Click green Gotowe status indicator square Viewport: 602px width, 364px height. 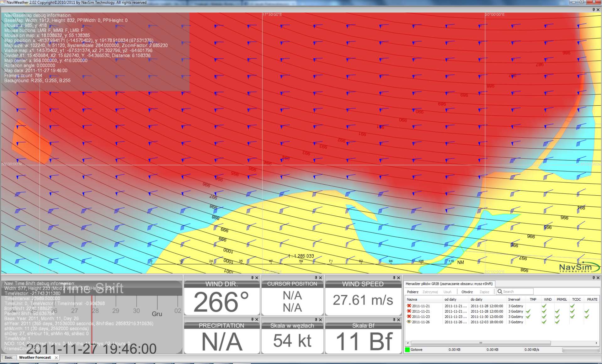coord(407,350)
